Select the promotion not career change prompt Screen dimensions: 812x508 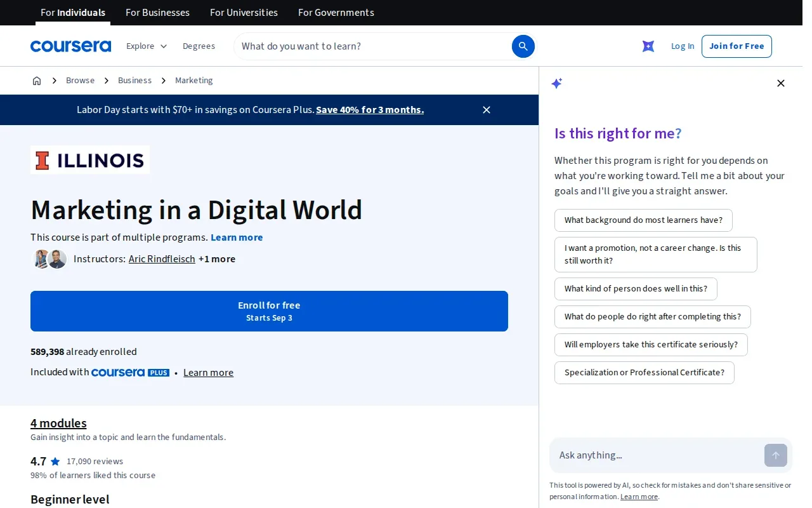click(x=656, y=255)
